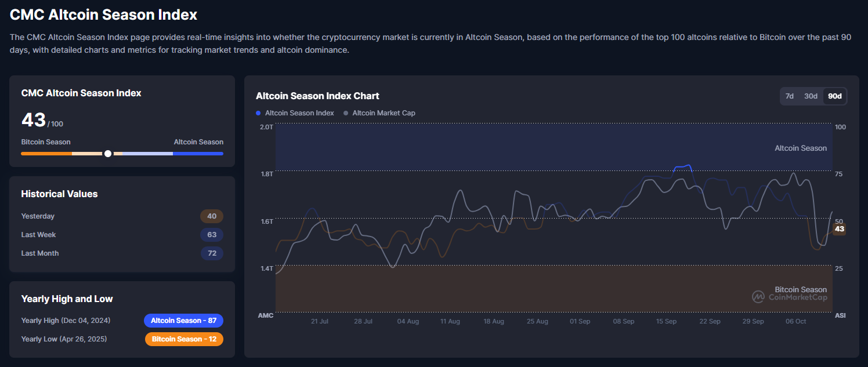Image resolution: width=868 pixels, height=367 pixels.
Task: Switch chart range to 30d
Action: (x=811, y=96)
